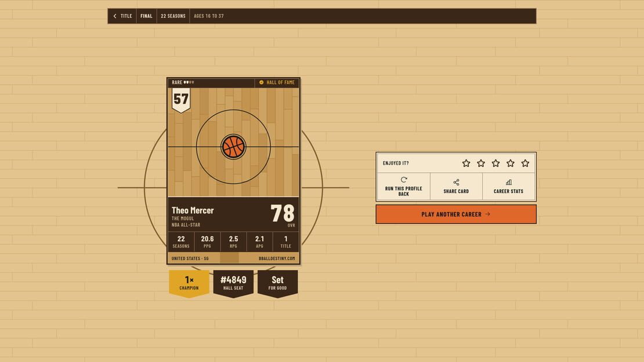Open the bballdestiny.com link on card
644x362 pixels.
click(x=277, y=259)
